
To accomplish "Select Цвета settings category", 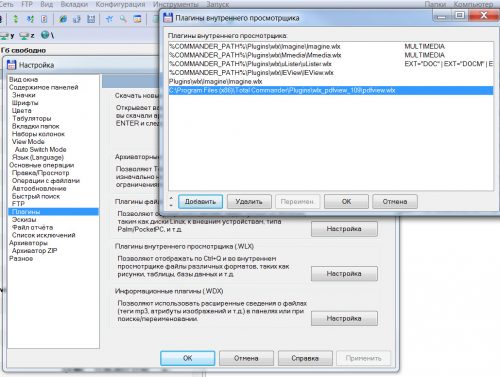I will tap(22, 111).
